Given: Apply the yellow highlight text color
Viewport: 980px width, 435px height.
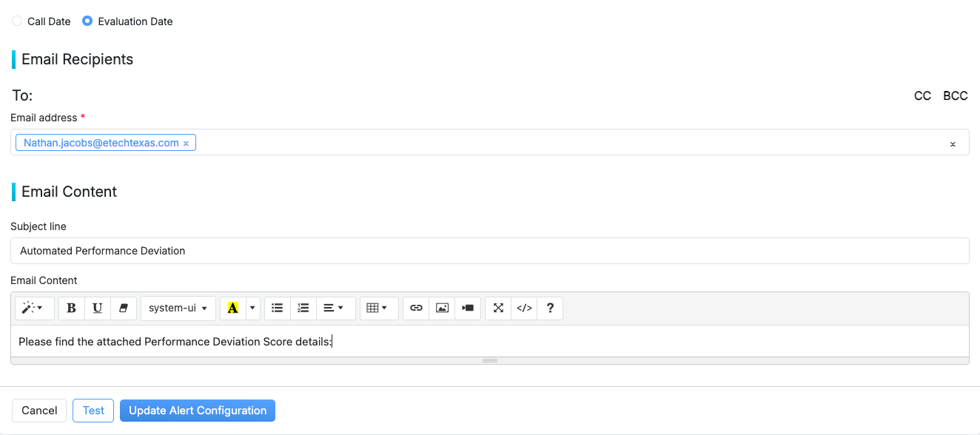Looking at the screenshot, I should click(232, 308).
